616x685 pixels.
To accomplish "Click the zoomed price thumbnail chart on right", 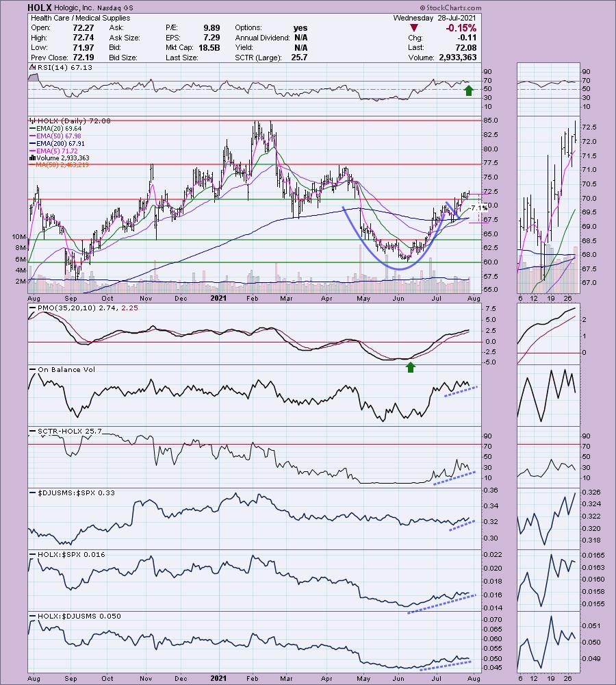I will 548,205.
